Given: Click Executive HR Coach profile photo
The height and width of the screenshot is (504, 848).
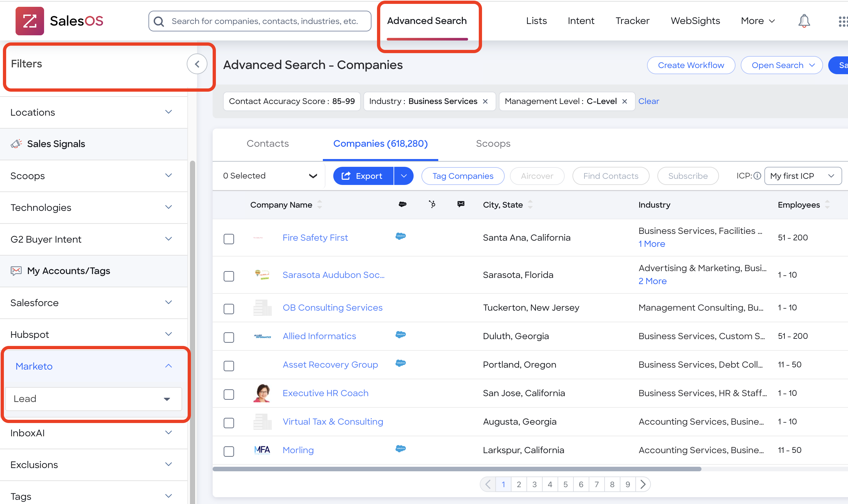Looking at the screenshot, I should tap(262, 393).
